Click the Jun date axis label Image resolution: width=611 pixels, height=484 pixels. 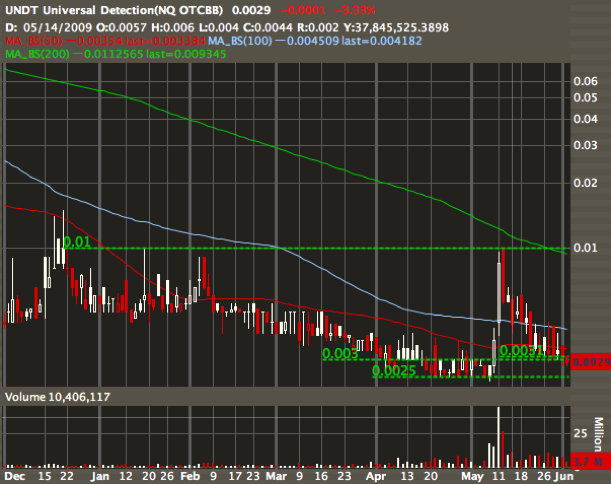tap(564, 476)
